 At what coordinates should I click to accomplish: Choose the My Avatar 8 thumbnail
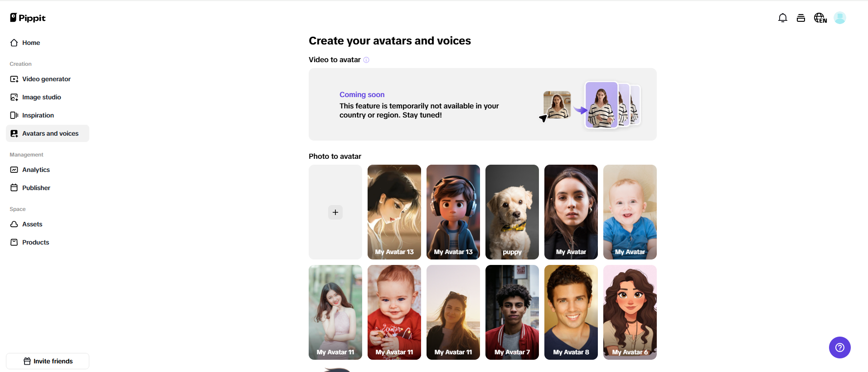571,312
